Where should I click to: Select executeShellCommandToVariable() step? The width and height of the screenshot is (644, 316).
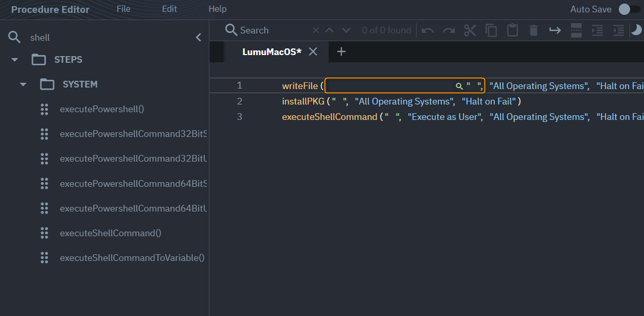[132, 258]
